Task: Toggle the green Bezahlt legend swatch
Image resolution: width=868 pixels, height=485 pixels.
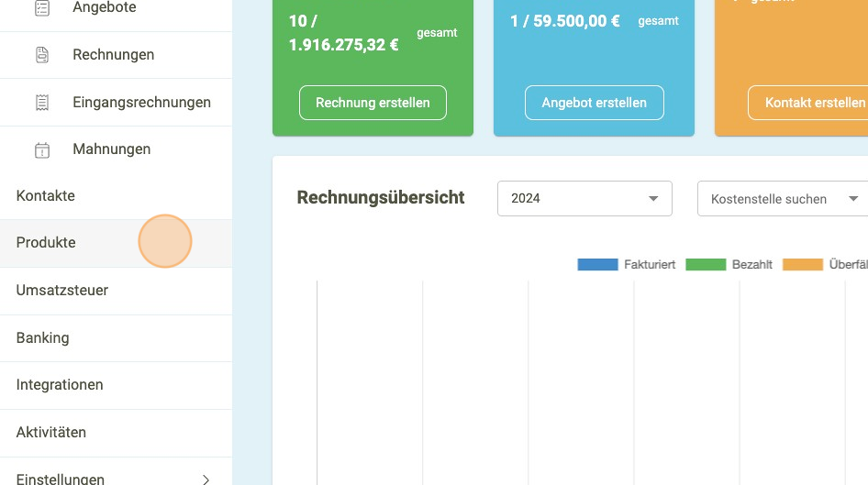Action: pyautogui.click(x=706, y=264)
